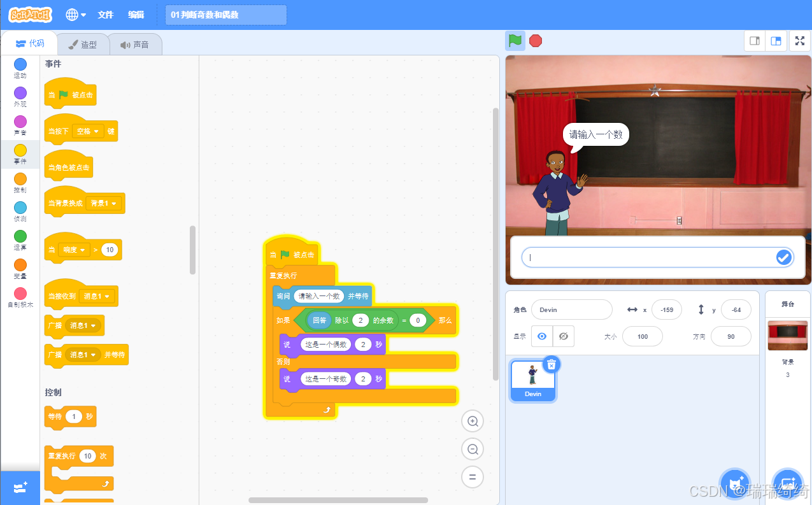Switch to small stage layout

(755, 41)
